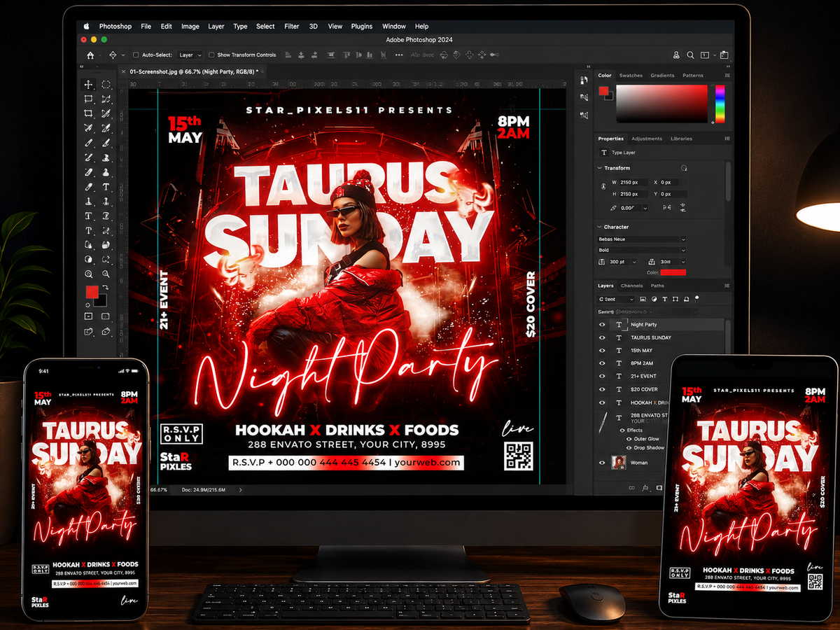This screenshot has height=630, width=840.
Task: Select the Elliptical Marquee tool
Action: point(106,84)
